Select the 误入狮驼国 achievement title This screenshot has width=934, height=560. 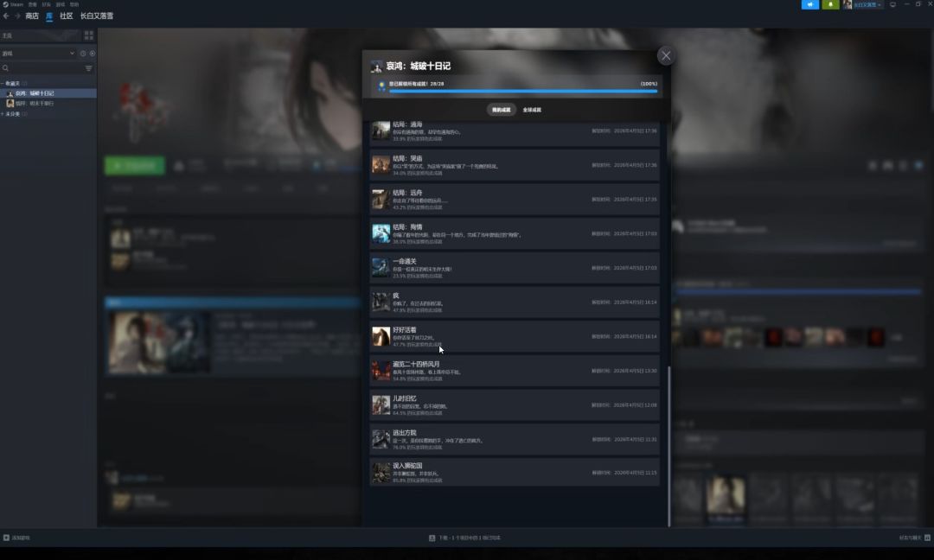[x=407, y=466]
